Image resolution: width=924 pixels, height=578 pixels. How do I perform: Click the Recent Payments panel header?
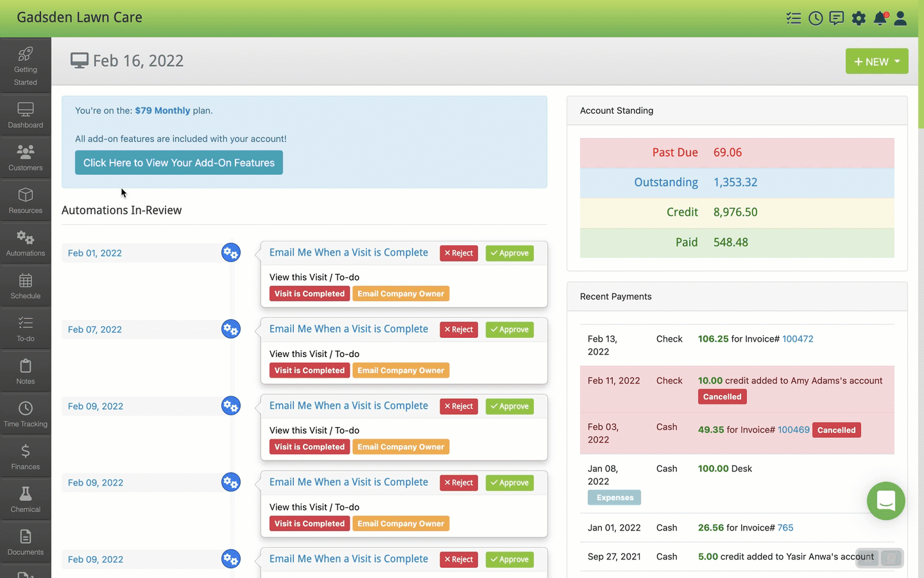pyautogui.click(x=737, y=297)
